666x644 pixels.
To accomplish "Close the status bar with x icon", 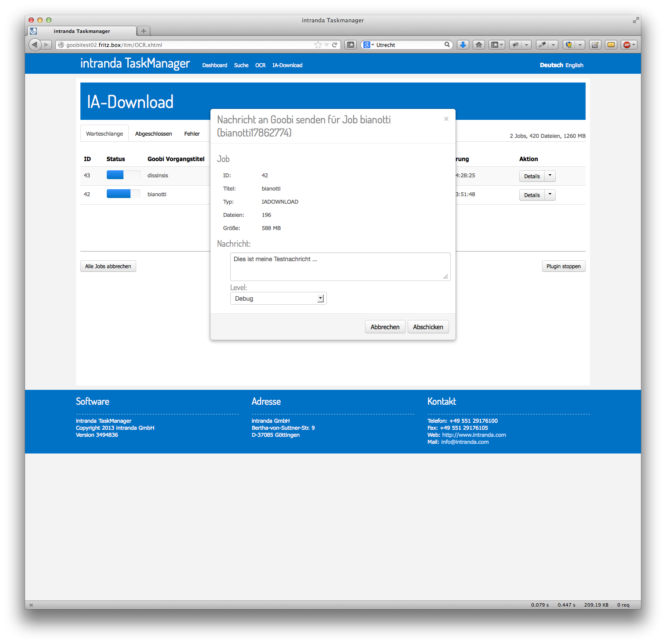I will click(31, 605).
